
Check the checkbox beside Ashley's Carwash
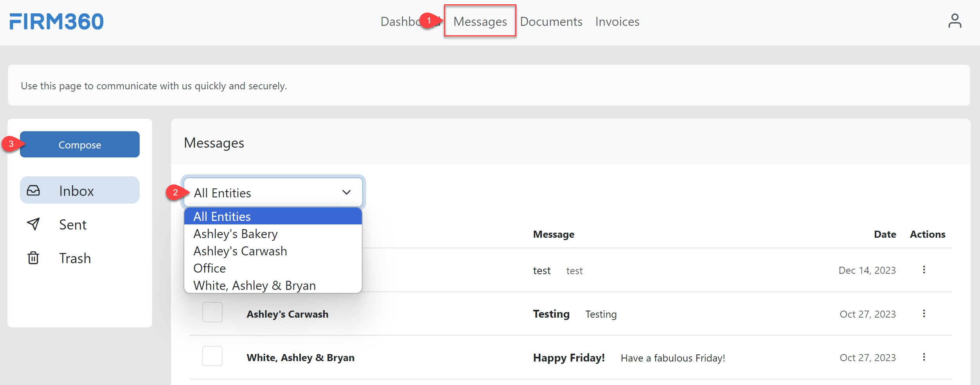(212, 312)
